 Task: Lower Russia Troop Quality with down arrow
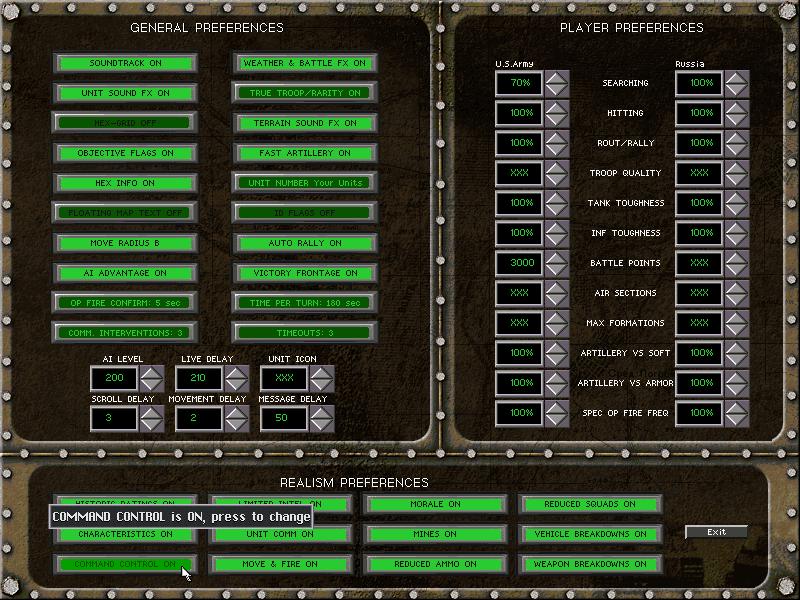pyautogui.click(x=737, y=180)
